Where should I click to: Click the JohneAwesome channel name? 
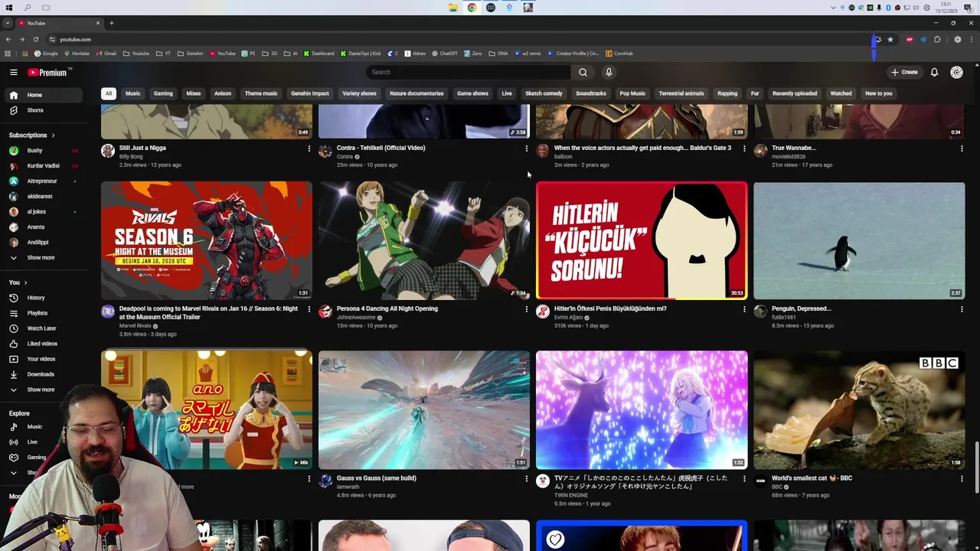tap(356, 318)
